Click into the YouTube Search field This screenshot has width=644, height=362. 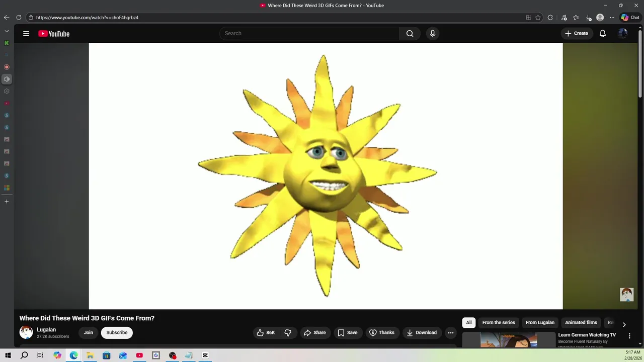(x=309, y=34)
